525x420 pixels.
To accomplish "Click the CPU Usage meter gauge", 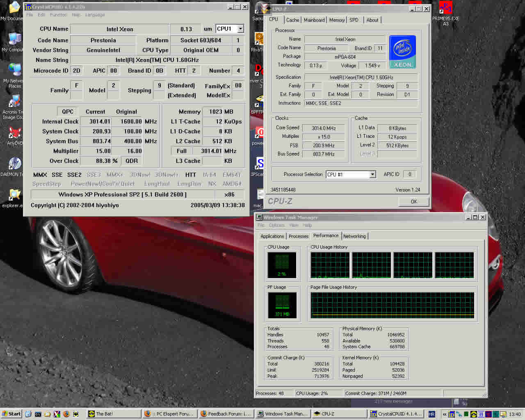I will (282, 265).
